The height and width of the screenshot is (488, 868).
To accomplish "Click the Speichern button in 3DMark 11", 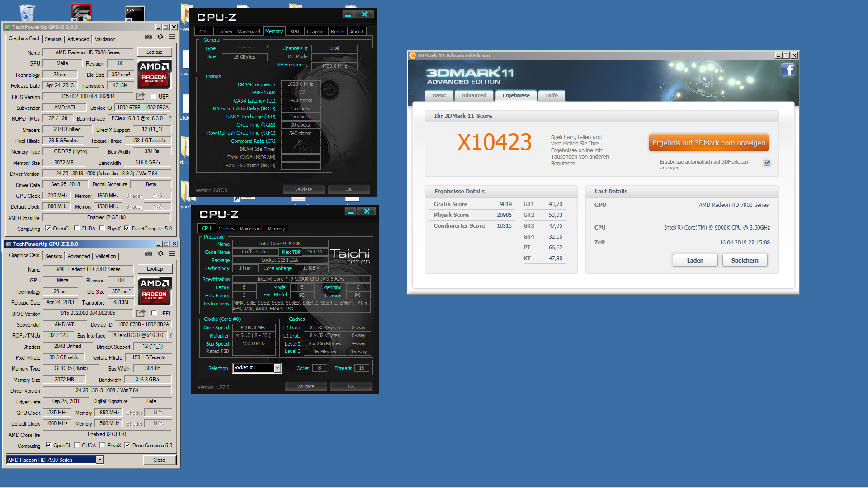I will point(745,261).
